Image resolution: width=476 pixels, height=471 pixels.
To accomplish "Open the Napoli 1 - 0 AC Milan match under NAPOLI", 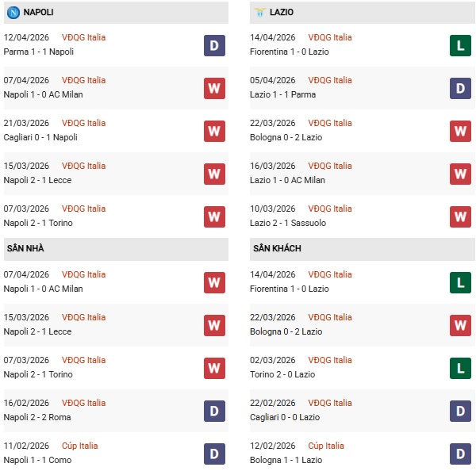I will point(43,94).
